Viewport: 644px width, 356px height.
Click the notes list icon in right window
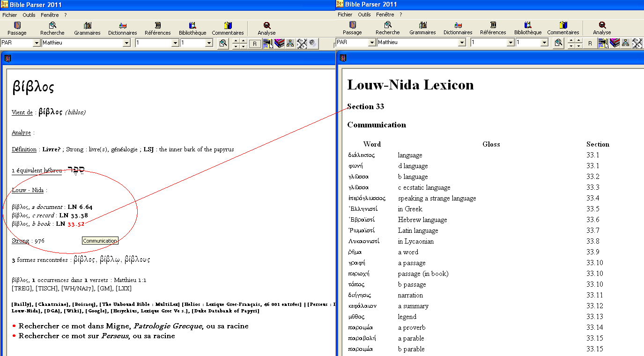click(603, 44)
